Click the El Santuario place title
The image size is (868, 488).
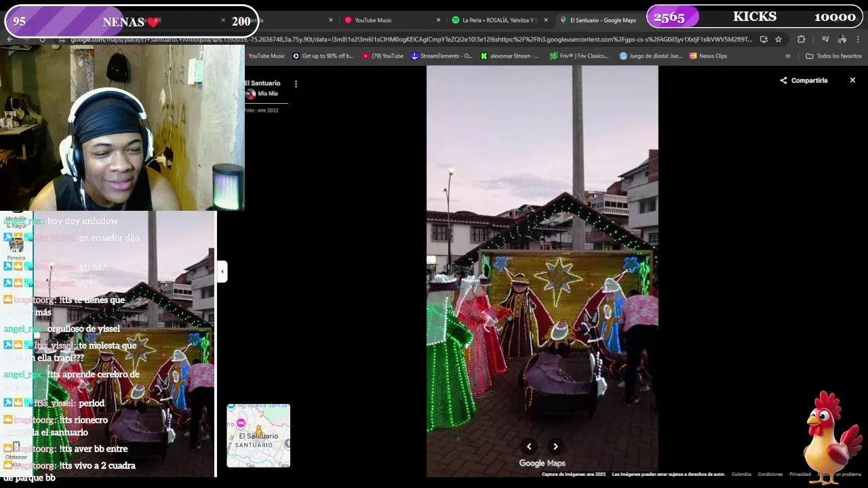(x=261, y=83)
